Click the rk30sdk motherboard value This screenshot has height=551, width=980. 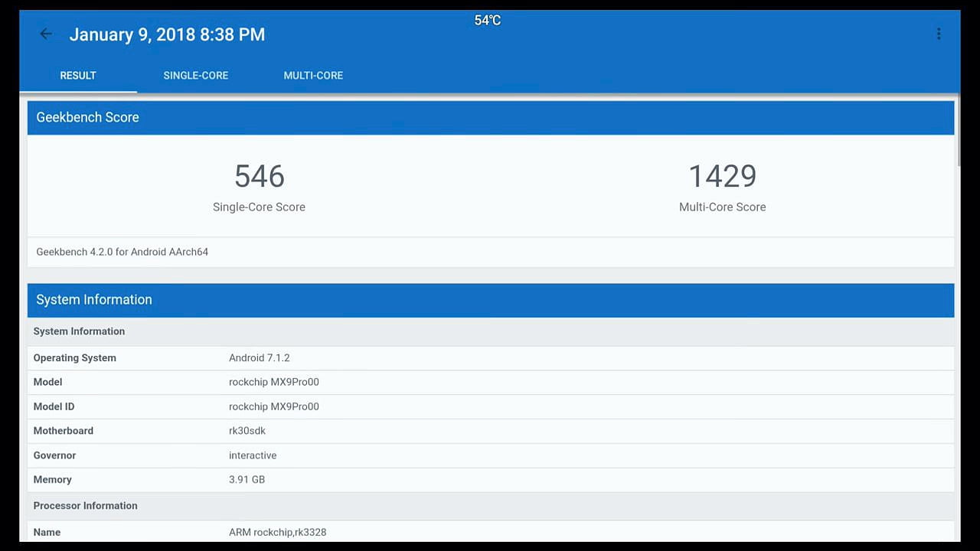pyautogui.click(x=247, y=431)
